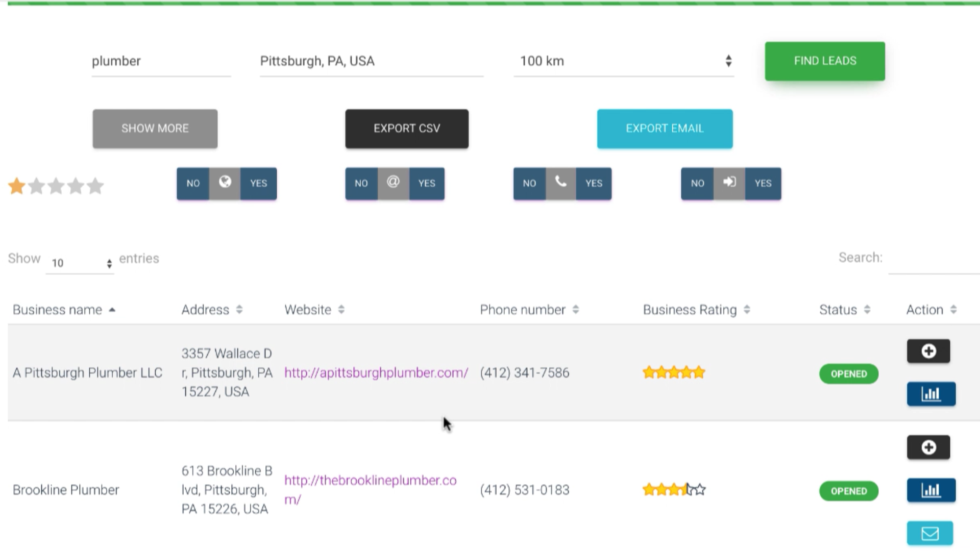Click OPENED status badge for Brookline Plumber
The width and height of the screenshot is (980, 551).
[849, 491]
